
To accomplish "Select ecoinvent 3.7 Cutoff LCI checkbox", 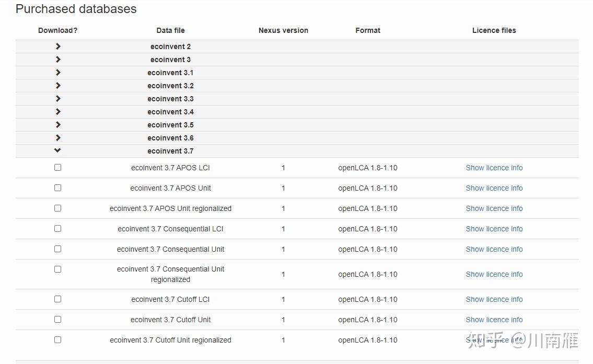I will click(57, 299).
